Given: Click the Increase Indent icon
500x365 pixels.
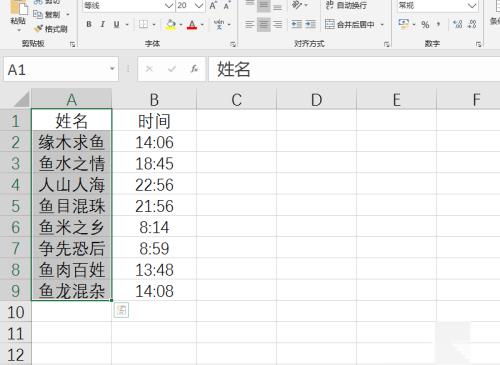Looking at the screenshot, I should point(310,24).
